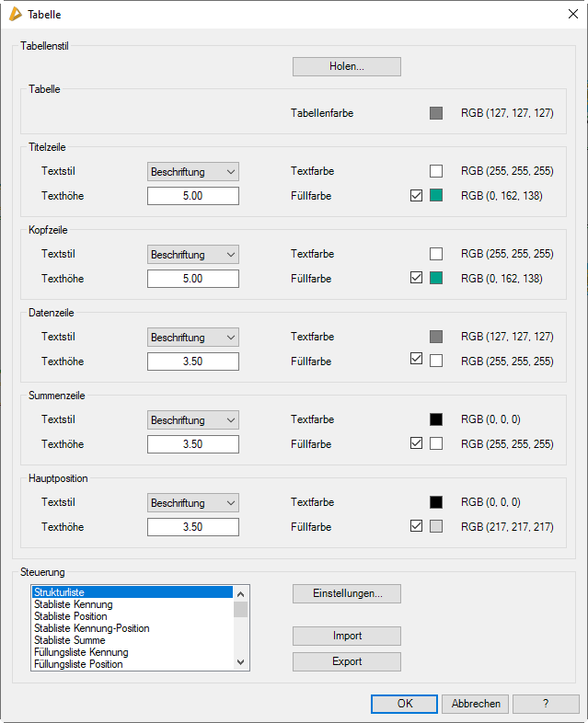
Task: Click Titelzeile Füllfarbe green color swatch
Action: coord(436,195)
